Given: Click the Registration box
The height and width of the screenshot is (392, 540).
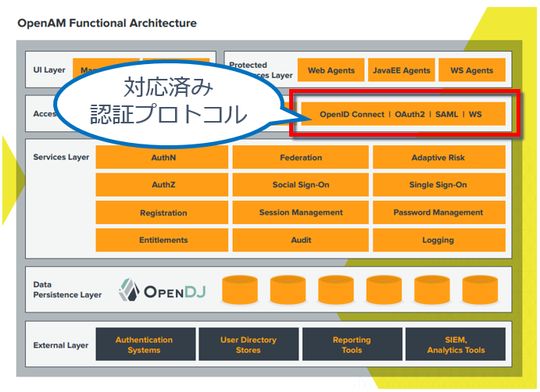Looking at the screenshot, I should (x=162, y=212).
